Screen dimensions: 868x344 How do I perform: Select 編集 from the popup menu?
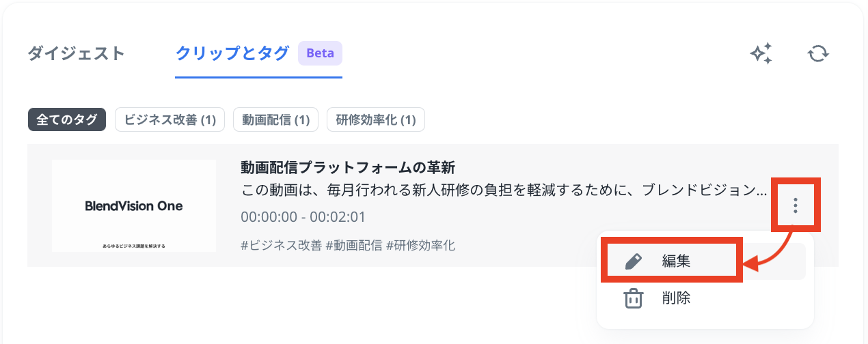pyautogui.click(x=675, y=261)
